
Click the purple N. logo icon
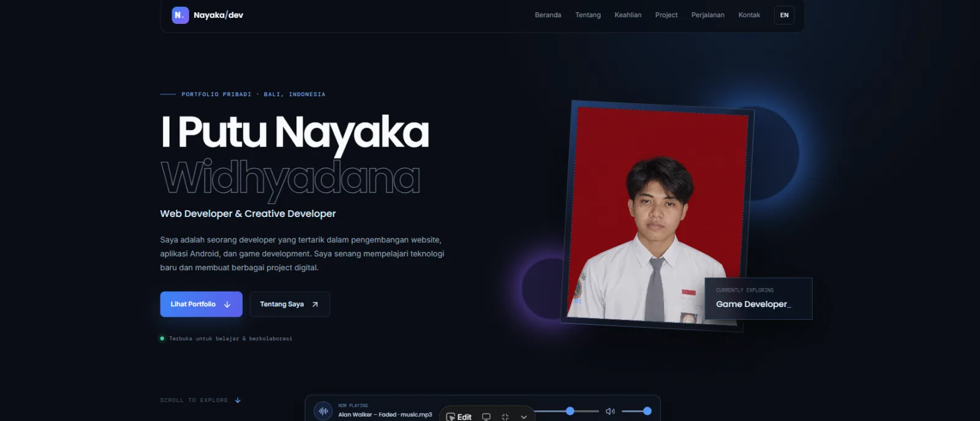point(180,15)
